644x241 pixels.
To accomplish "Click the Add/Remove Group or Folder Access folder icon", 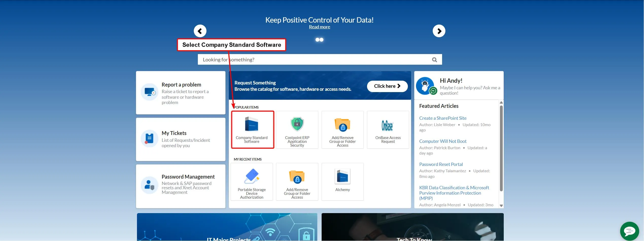I will [x=342, y=124].
